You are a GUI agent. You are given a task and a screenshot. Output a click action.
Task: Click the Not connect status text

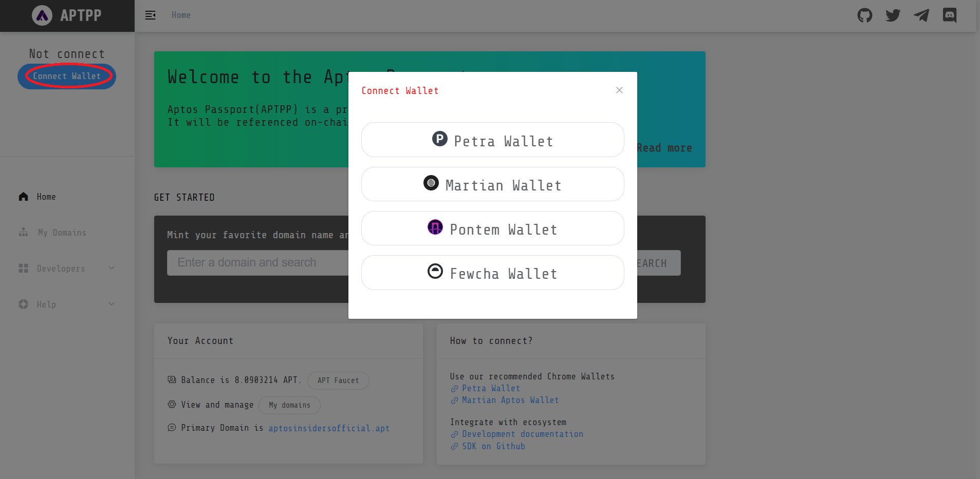point(67,54)
